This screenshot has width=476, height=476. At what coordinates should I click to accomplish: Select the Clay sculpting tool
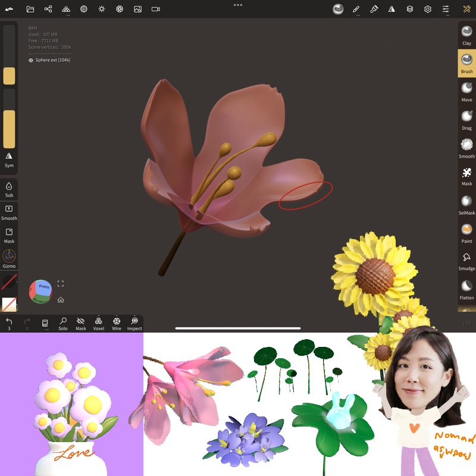[466, 35]
